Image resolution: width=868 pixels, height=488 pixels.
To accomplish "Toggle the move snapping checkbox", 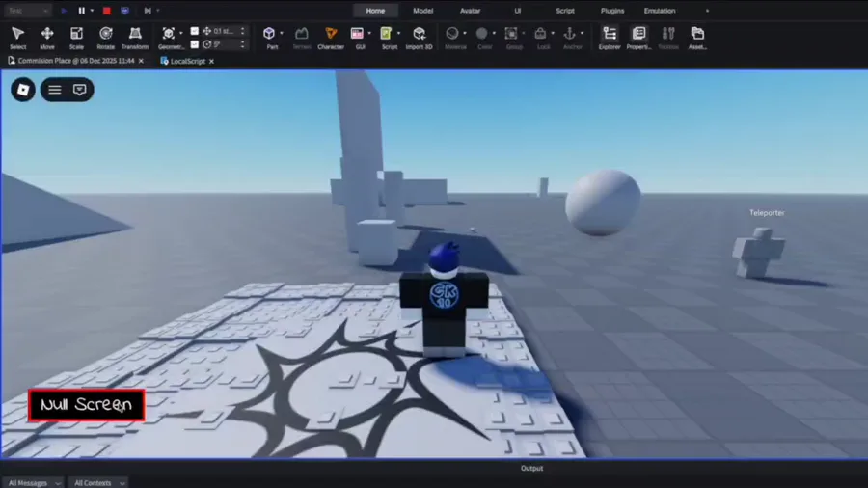I will click(x=194, y=31).
